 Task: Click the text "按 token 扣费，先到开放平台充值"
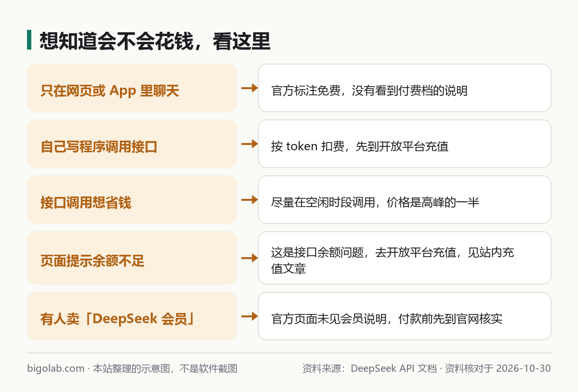point(360,146)
